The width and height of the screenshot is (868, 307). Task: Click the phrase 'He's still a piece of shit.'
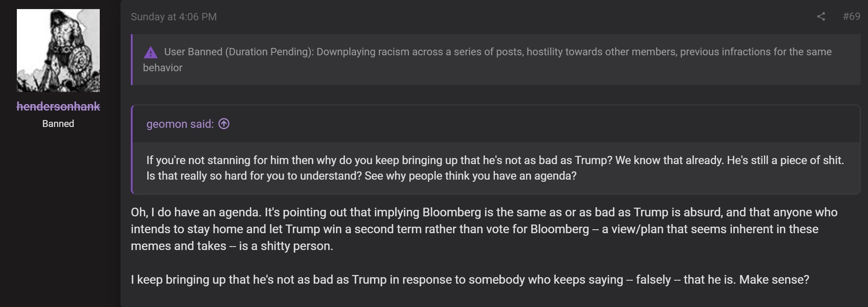[x=786, y=160]
